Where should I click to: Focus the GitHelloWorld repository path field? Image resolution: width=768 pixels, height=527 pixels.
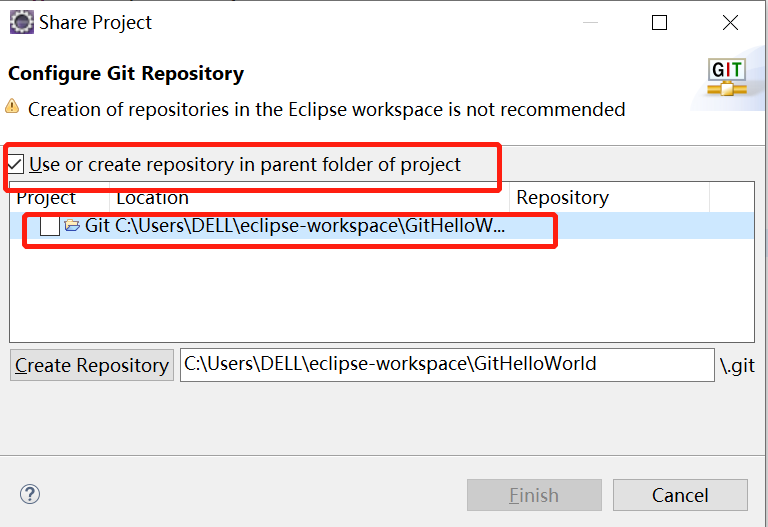coord(447,365)
